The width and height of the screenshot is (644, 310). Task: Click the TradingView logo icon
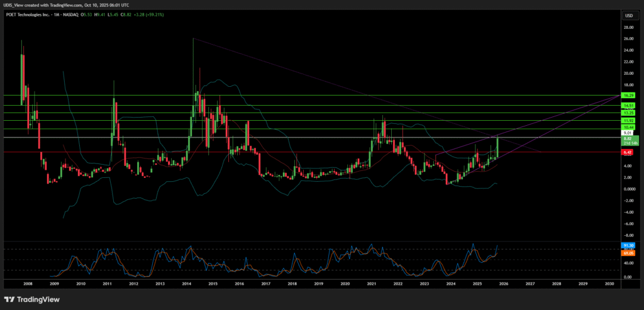(12, 299)
